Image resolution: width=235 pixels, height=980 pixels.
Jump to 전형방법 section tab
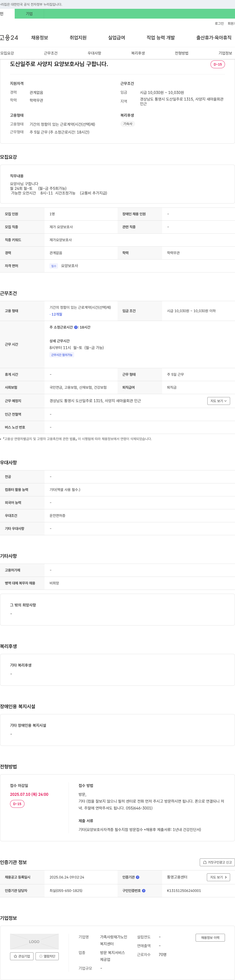(x=182, y=53)
